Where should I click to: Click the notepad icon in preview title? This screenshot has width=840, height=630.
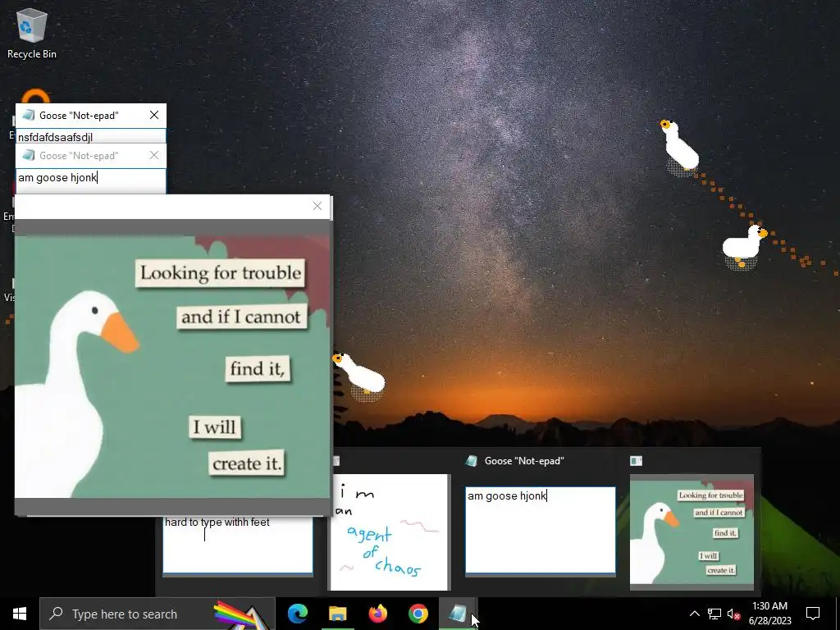tap(472, 461)
